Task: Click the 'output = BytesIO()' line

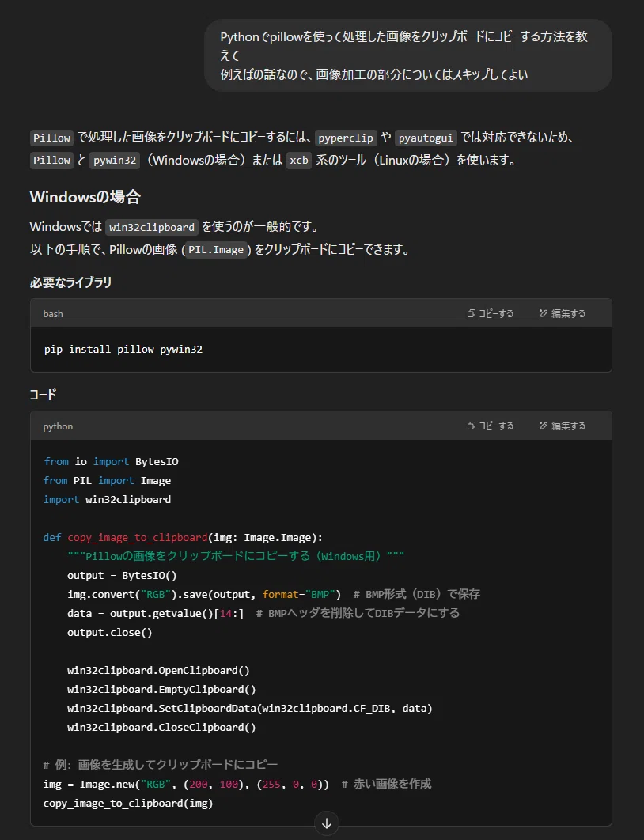Action: pyautogui.click(x=122, y=575)
